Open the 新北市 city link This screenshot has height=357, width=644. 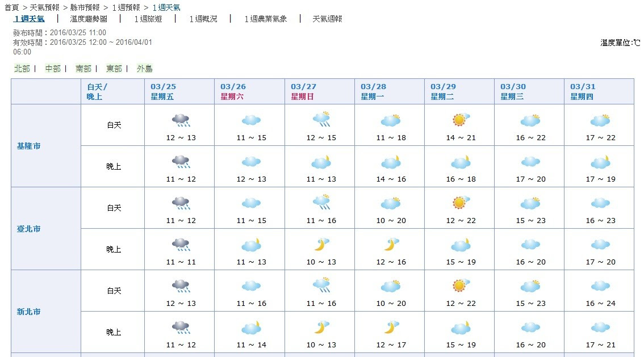point(29,312)
